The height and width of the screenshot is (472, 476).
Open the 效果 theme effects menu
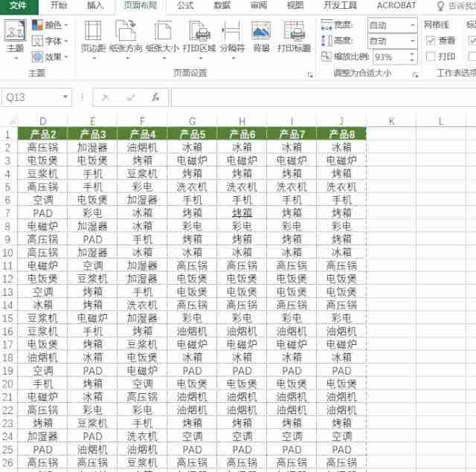[50, 56]
